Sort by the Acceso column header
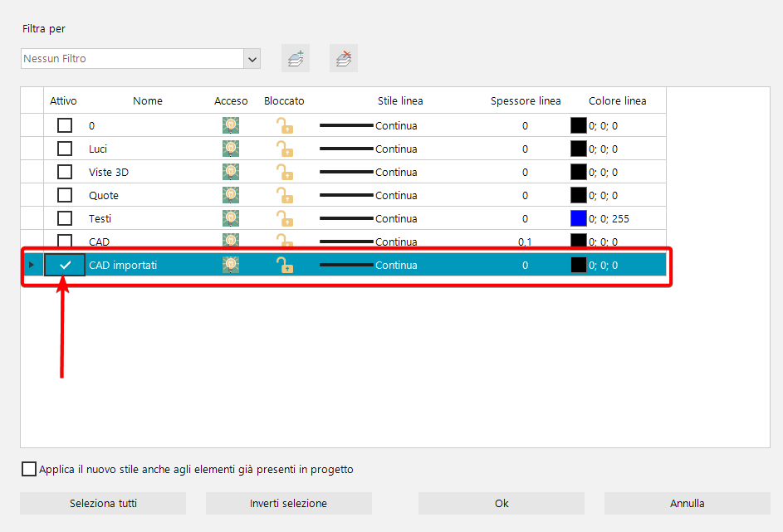Viewport: 783px width, 532px height. [x=231, y=100]
